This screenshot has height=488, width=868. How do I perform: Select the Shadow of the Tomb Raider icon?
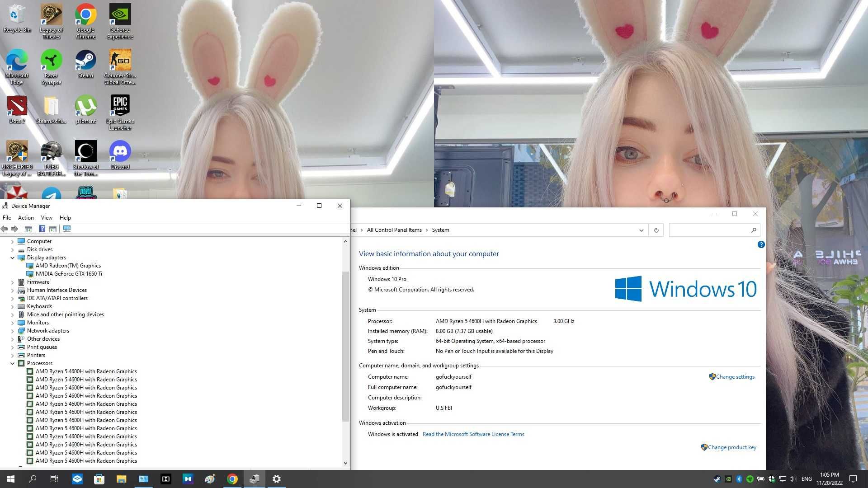pyautogui.click(x=86, y=158)
